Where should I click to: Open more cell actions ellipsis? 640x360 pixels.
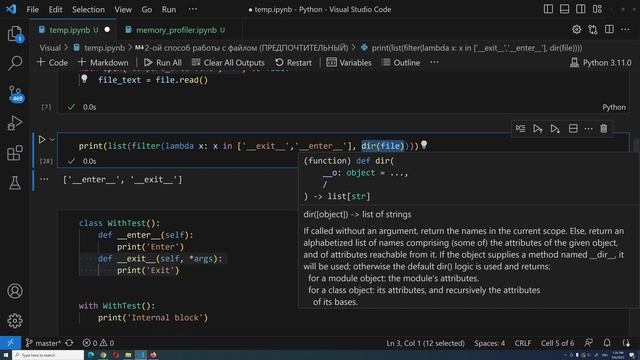(x=588, y=129)
